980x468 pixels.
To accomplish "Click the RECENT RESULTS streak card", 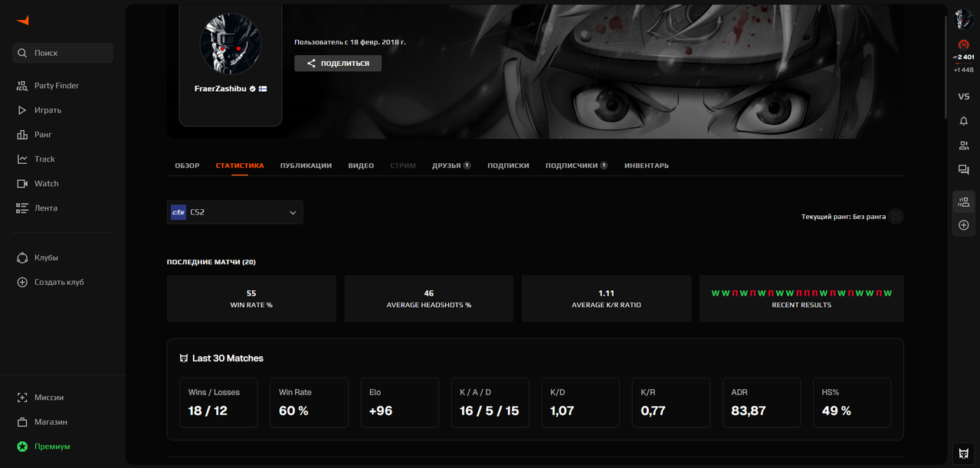I will (x=801, y=299).
